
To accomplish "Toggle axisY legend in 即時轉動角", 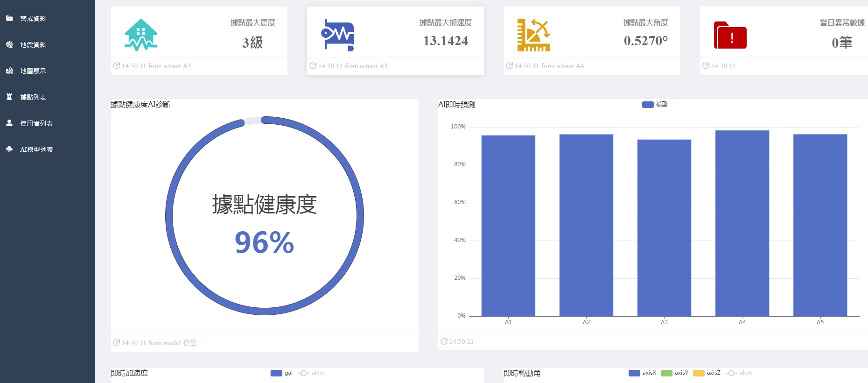I will [x=675, y=373].
